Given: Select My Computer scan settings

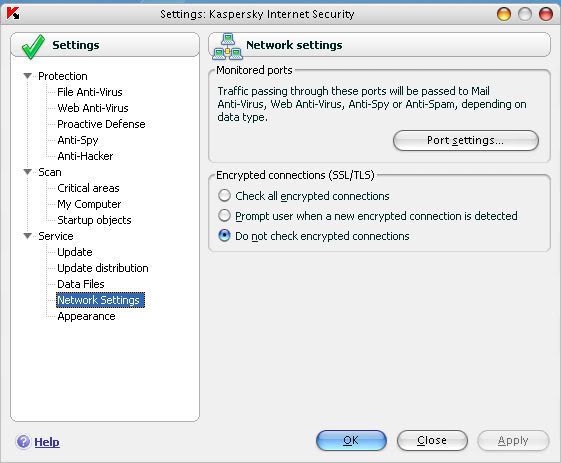Looking at the screenshot, I should [89, 204].
